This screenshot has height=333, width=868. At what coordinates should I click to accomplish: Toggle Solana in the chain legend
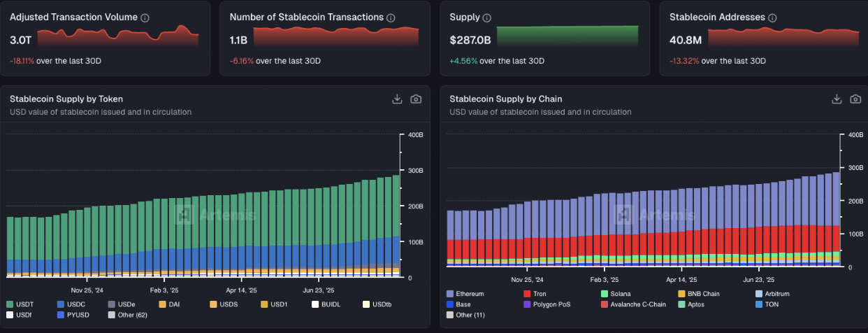pos(620,294)
